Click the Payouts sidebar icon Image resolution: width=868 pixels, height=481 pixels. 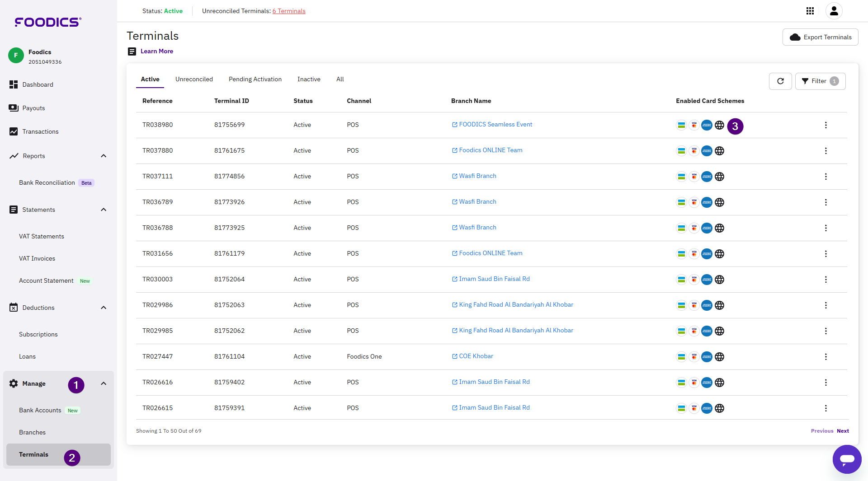(14, 108)
